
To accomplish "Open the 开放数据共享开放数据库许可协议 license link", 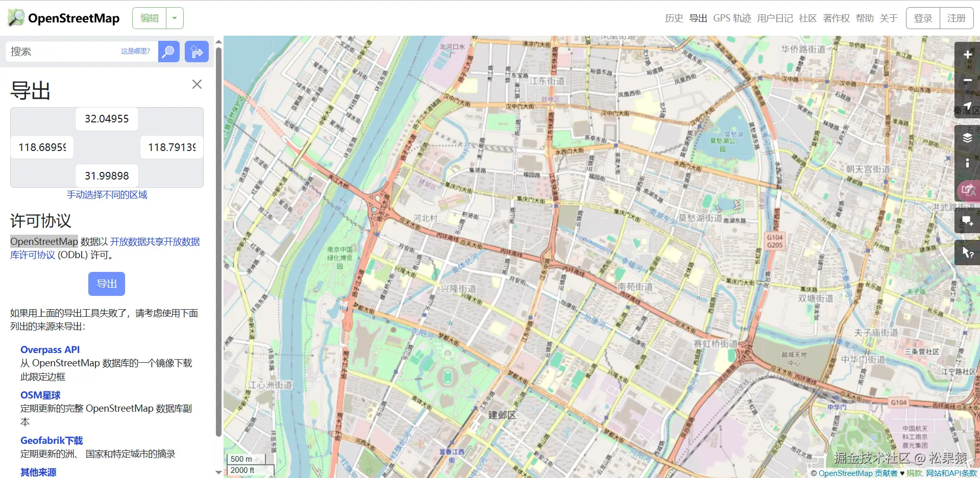I will point(105,248).
